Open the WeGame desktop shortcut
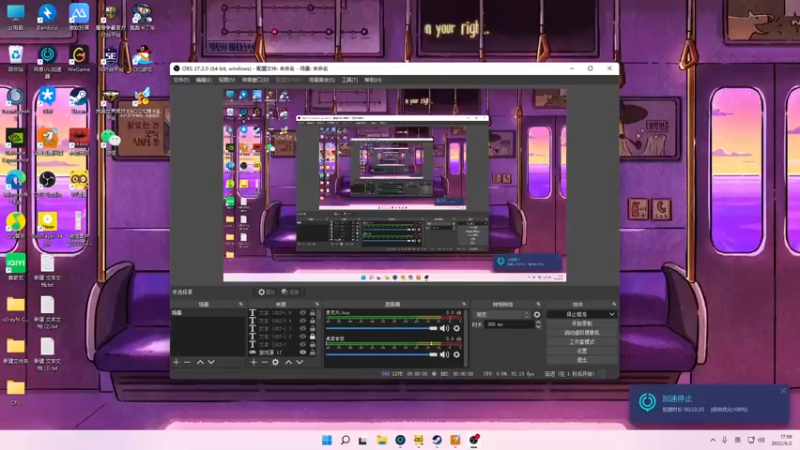 (79, 59)
